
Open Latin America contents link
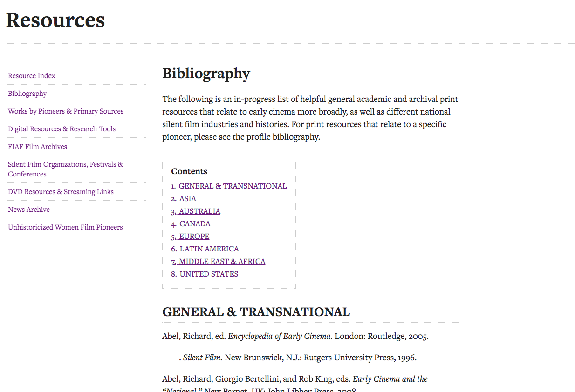click(x=205, y=249)
